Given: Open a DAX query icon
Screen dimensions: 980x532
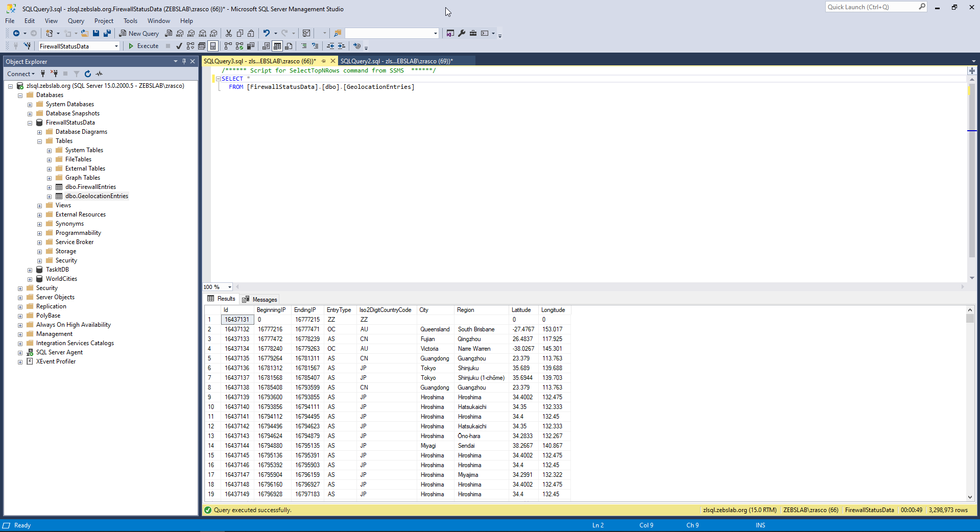Looking at the screenshot, I should coord(214,33).
